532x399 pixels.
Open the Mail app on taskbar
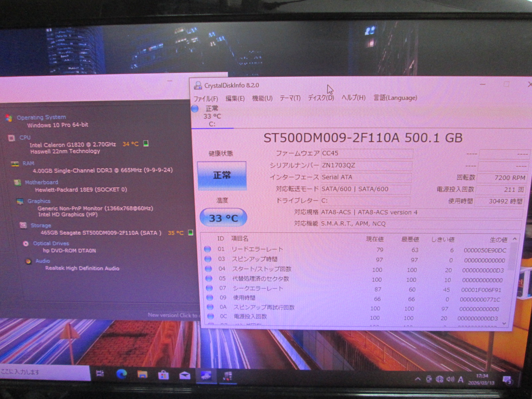point(185,376)
